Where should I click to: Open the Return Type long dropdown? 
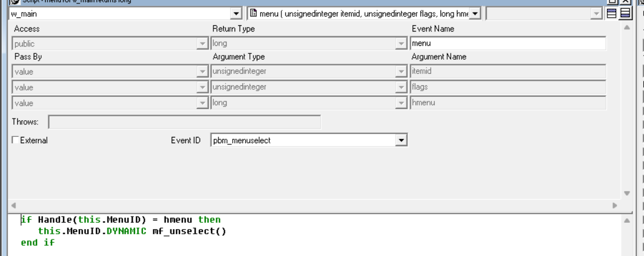(x=401, y=44)
